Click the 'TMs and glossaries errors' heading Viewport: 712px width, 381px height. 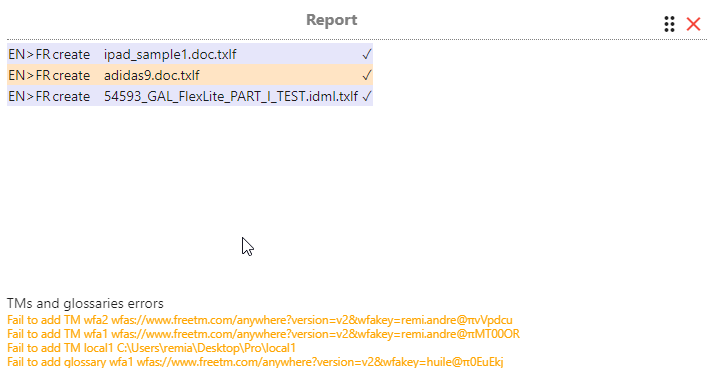(85, 303)
